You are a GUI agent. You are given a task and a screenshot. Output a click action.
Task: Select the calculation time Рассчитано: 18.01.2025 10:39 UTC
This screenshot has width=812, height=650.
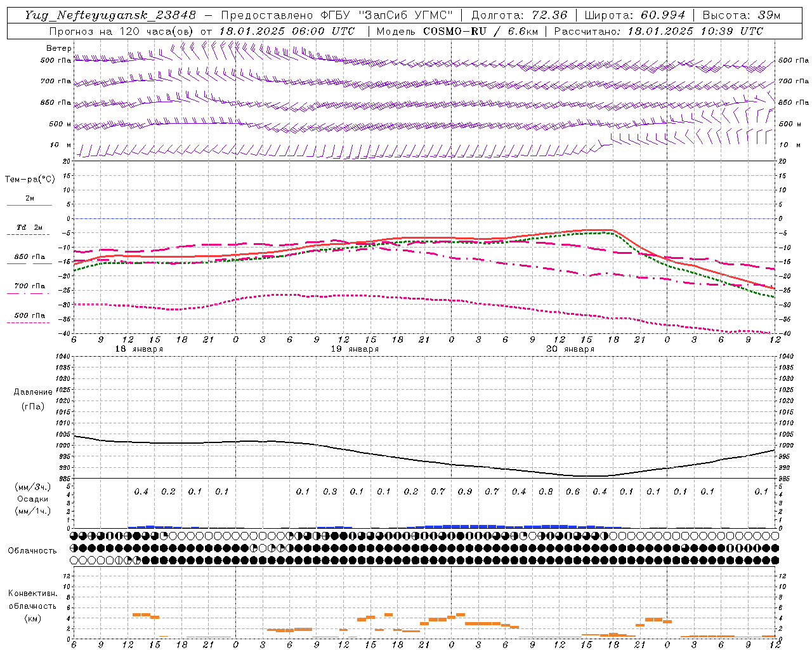[658, 31]
